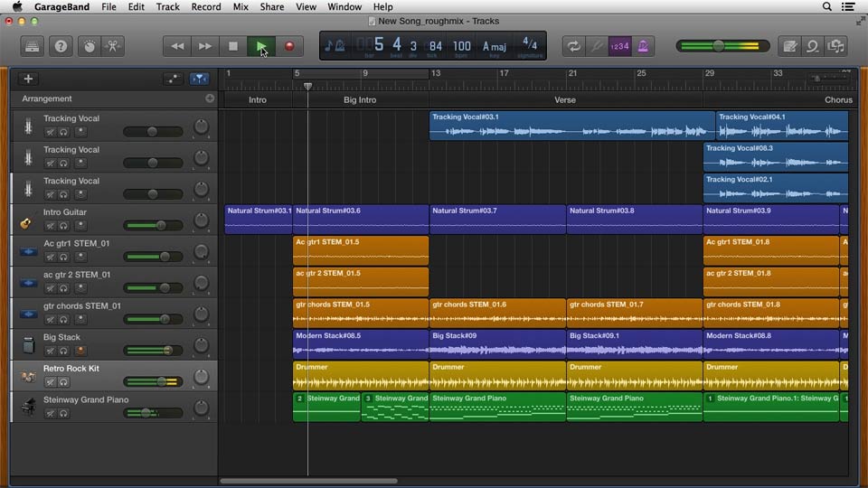Viewport: 868px width, 488px height.
Task: Select the Steinway Grand Piano track icon
Action: click(28, 407)
